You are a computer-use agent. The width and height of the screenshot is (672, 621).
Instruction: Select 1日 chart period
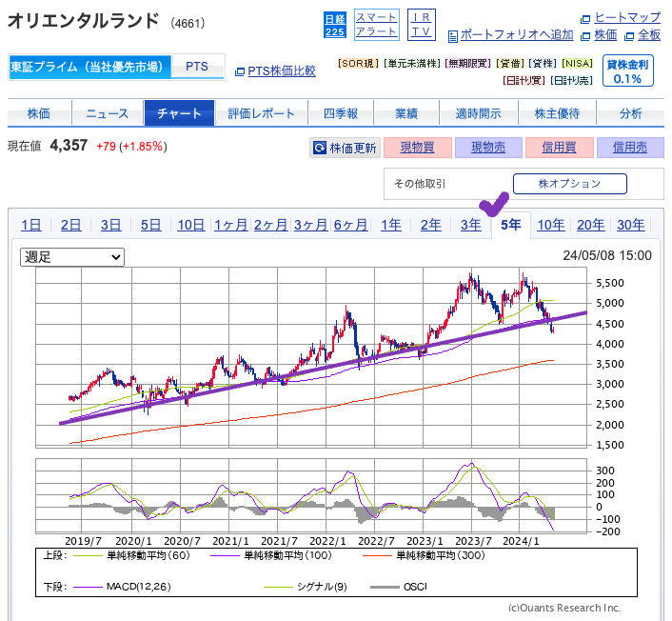[x=31, y=225]
